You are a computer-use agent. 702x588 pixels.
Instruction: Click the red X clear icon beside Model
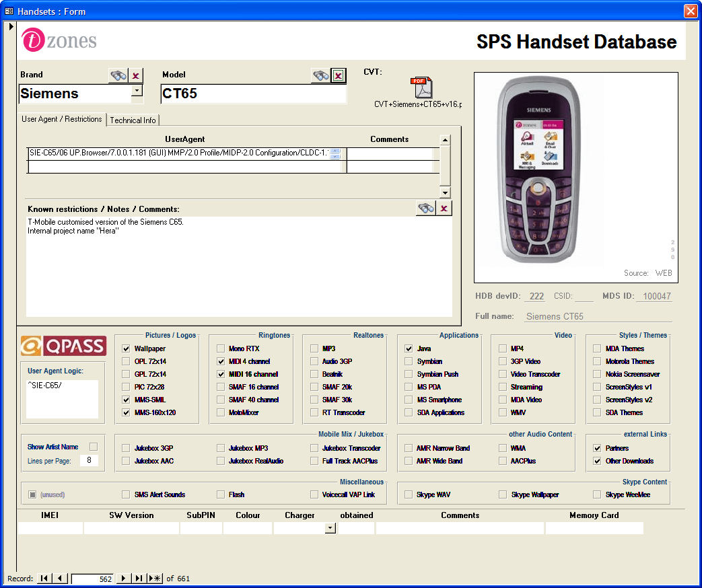[x=338, y=75]
